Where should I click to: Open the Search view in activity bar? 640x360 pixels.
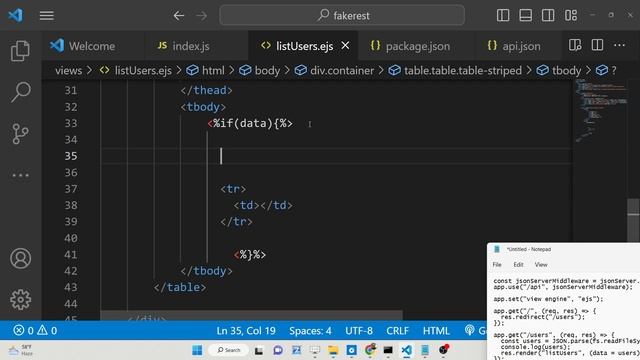[x=20, y=91]
